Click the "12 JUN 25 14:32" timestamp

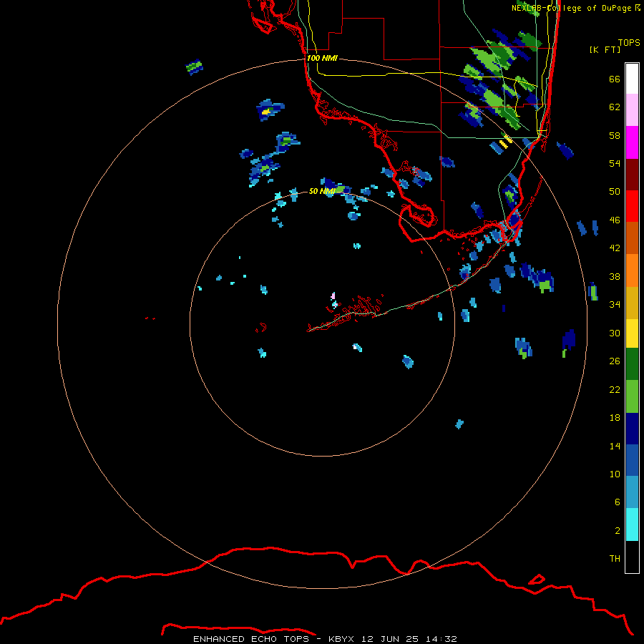[x=409, y=639]
